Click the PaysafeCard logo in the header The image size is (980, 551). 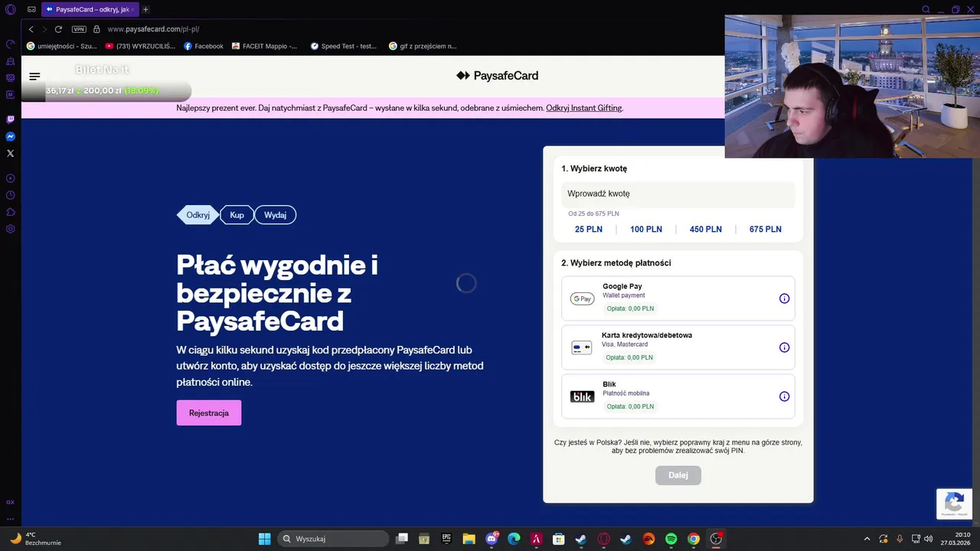point(497,76)
